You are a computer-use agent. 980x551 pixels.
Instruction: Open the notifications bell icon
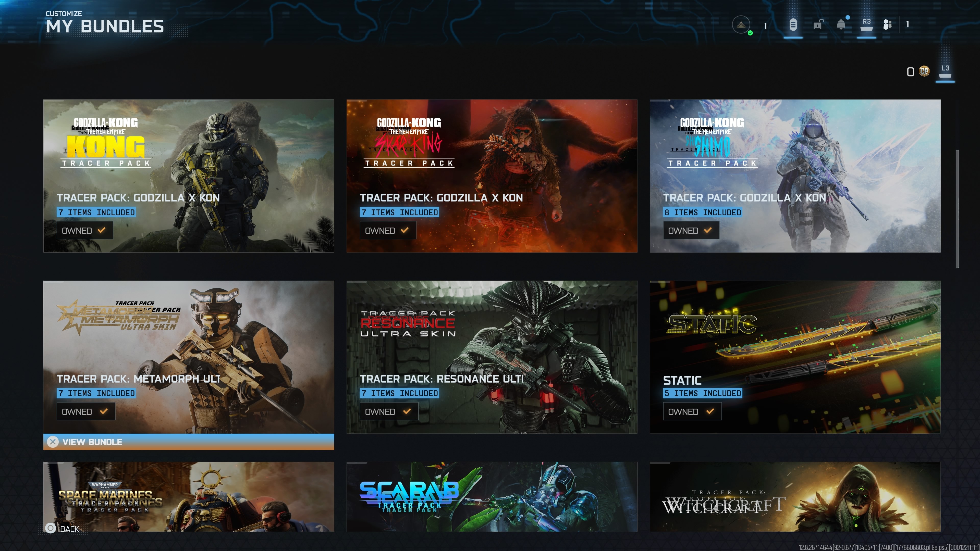pyautogui.click(x=841, y=25)
